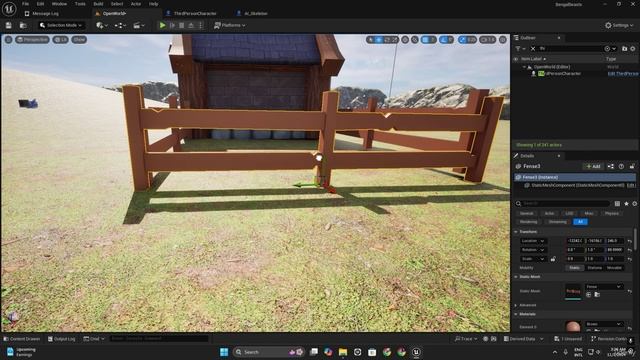Click the select mode cursor icon in viewport

pyautogui.click(x=371, y=40)
